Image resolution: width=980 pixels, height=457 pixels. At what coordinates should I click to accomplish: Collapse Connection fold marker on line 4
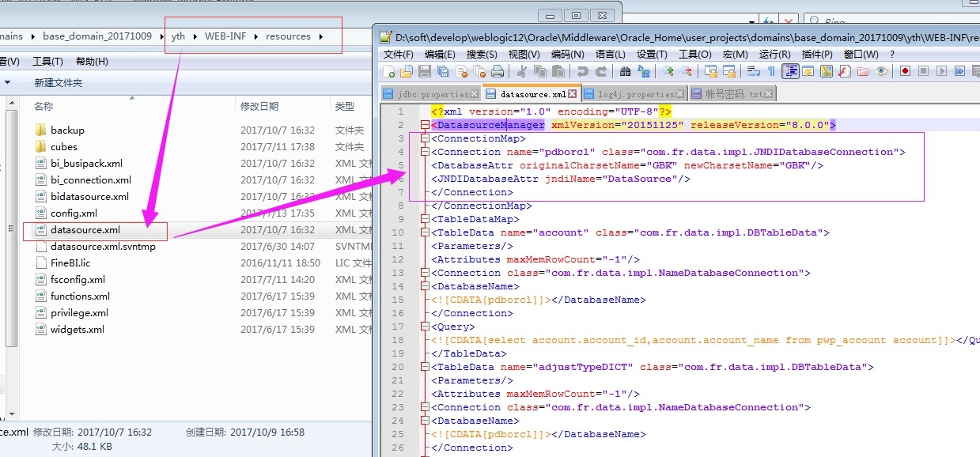[x=425, y=152]
